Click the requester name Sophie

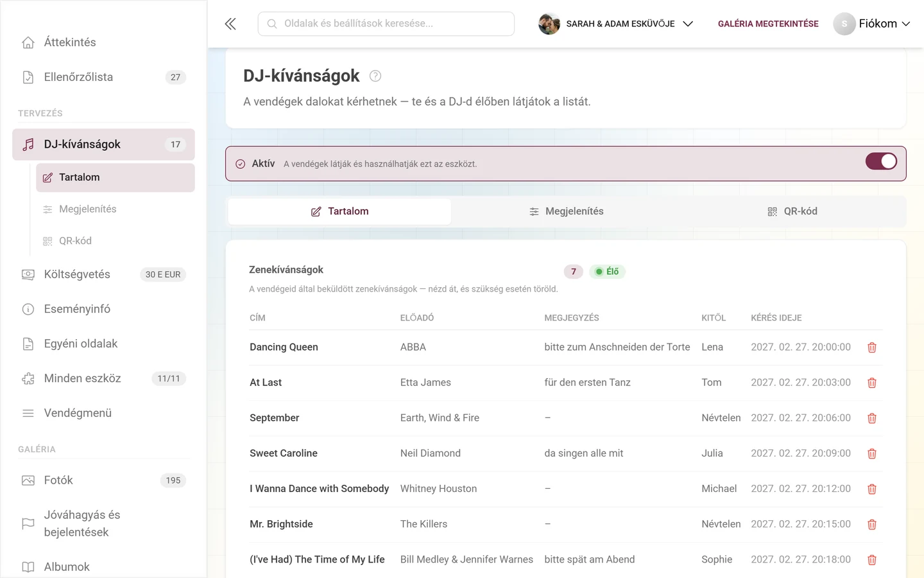(x=717, y=559)
